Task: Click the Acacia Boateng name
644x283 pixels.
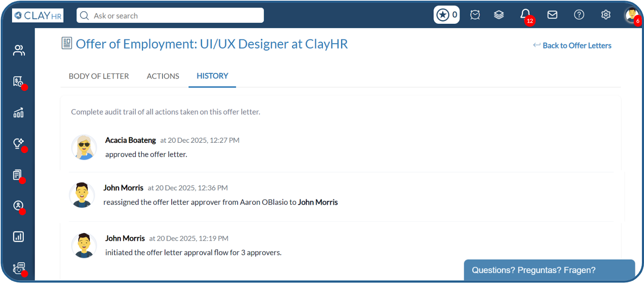Action: (x=130, y=140)
